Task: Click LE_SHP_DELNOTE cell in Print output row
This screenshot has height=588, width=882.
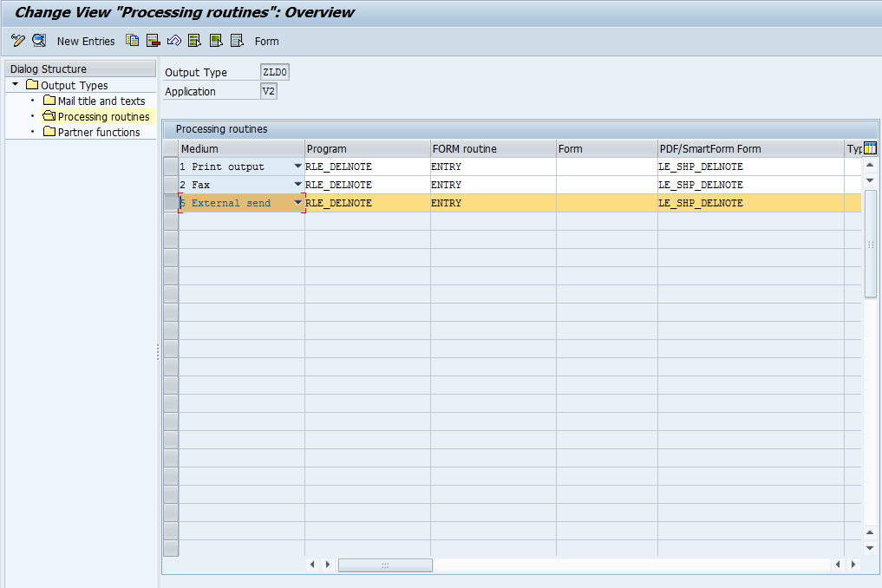Action: [x=751, y=167]
